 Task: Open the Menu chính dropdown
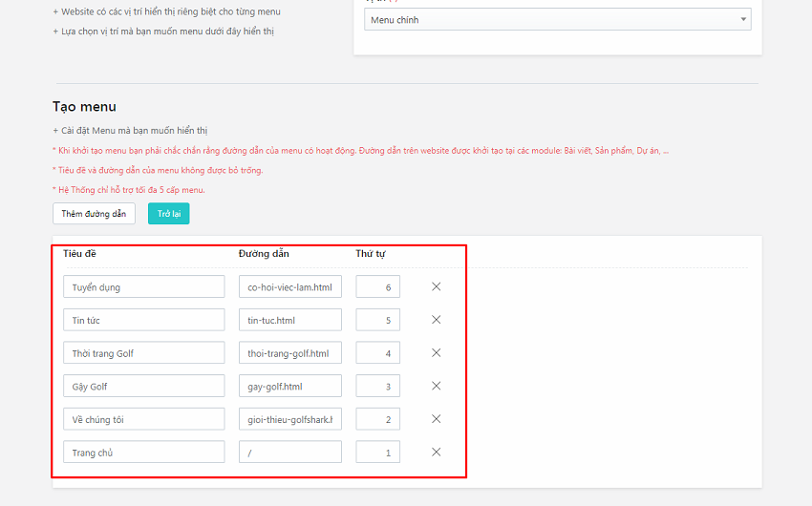[x=557, y=20]
